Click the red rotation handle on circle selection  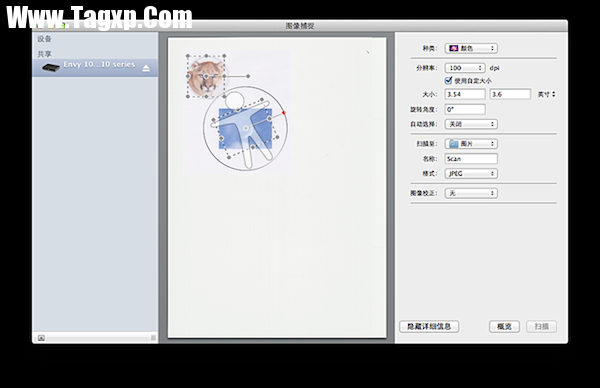(x=284, y=112)
